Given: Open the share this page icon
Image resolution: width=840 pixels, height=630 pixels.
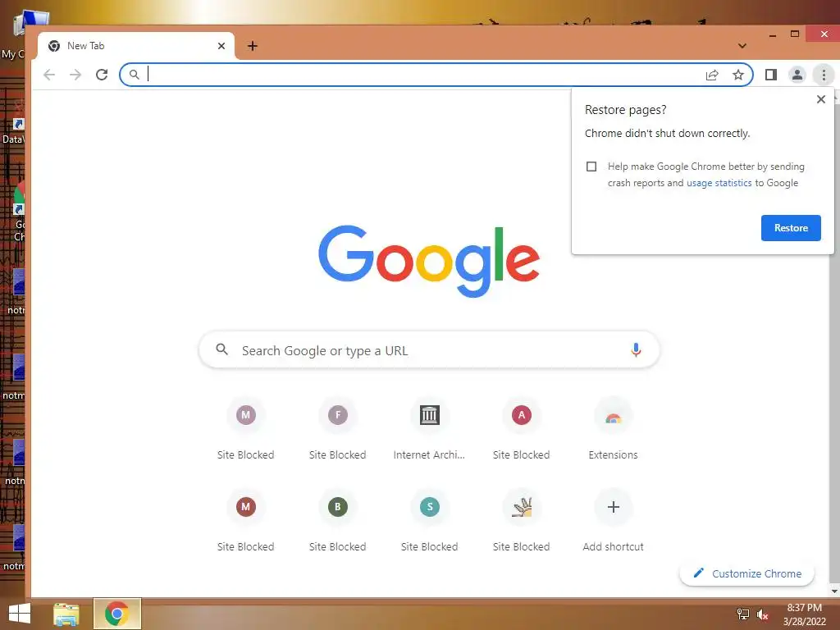Looking at the screenshot, I should (712, 75).
